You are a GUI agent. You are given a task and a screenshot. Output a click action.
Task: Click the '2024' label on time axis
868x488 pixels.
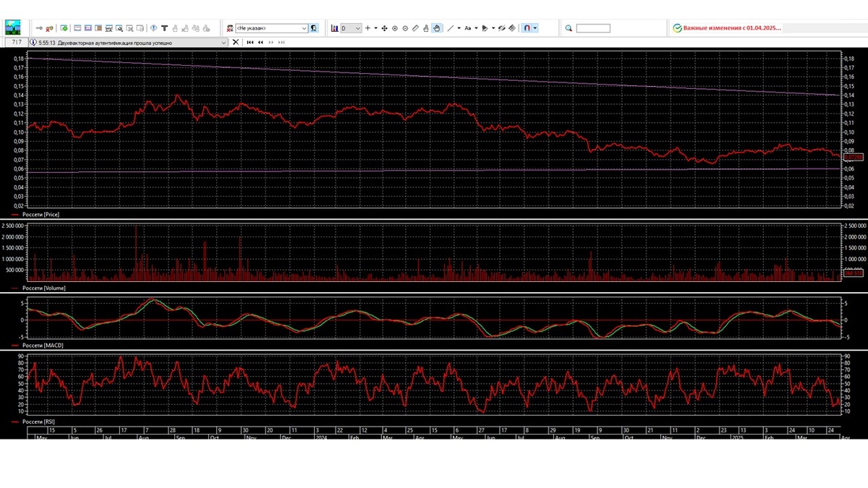pos(321,437)
